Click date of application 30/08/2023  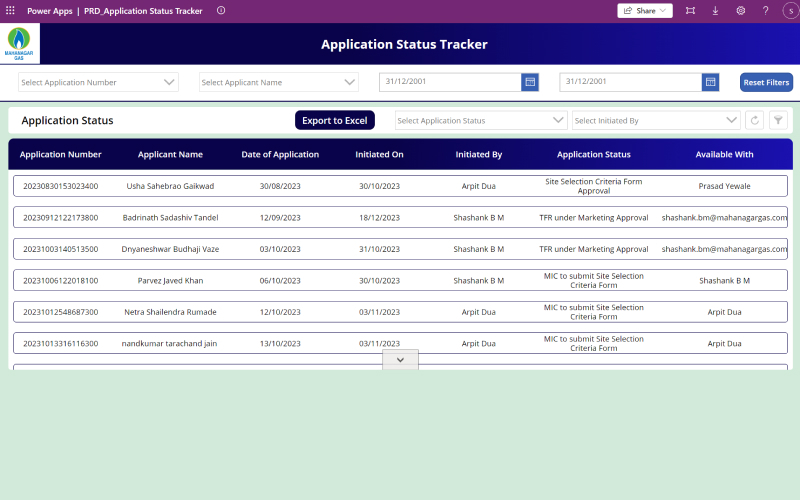click(280, 186)
